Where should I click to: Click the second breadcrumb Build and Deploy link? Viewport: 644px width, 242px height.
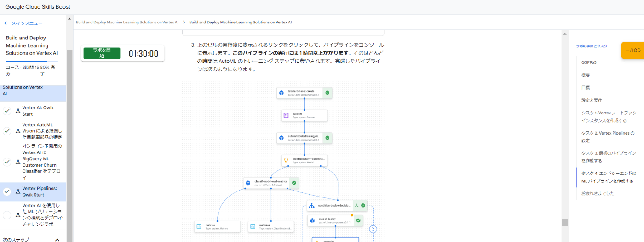coord(240,22)
